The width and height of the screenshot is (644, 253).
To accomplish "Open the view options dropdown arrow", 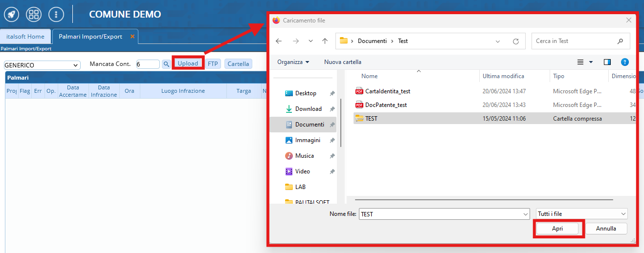I will click(x=591, y=62).
